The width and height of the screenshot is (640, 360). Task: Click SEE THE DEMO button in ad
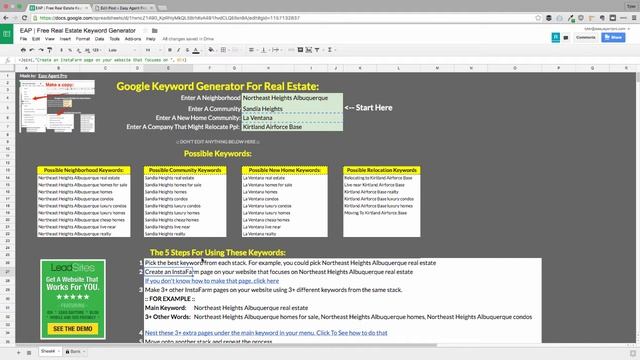coord(73,329)
